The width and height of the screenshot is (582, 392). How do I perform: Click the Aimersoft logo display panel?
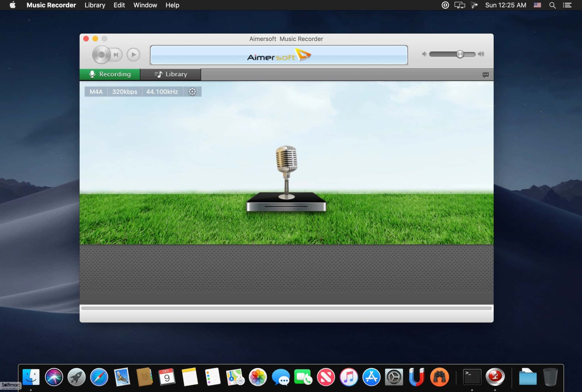coord(279,55)
